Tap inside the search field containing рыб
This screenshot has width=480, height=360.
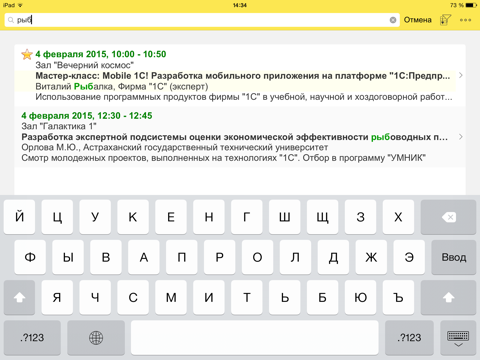(x=202, y=20)
